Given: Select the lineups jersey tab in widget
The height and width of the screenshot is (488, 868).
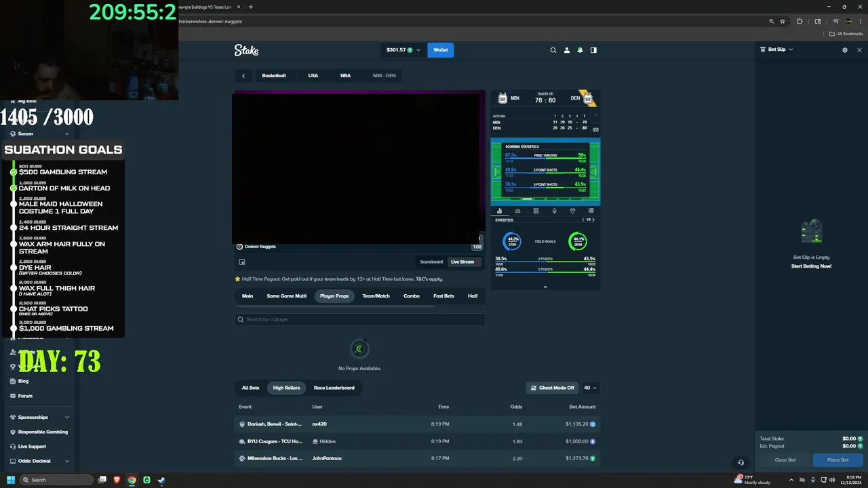Looking at the screenshot, I should 572,211.
